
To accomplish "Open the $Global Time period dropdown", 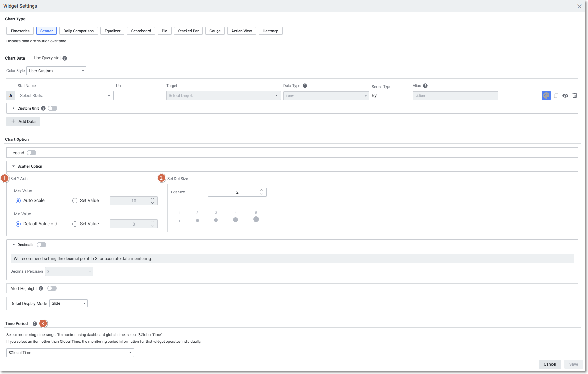I will 70,353.
